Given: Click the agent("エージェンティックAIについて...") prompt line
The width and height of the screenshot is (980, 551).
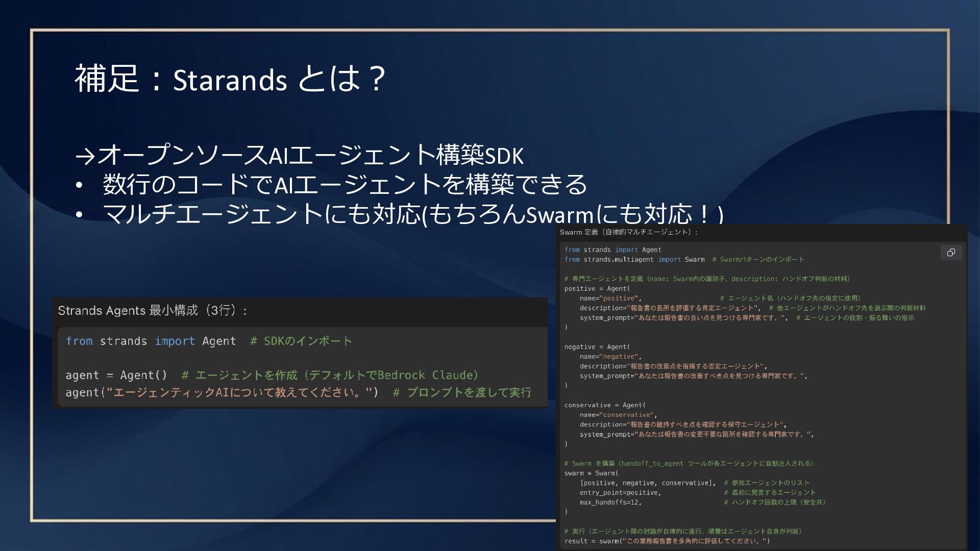Looking at the screenshot, I should pyautogui.click(x=222, y=393).
